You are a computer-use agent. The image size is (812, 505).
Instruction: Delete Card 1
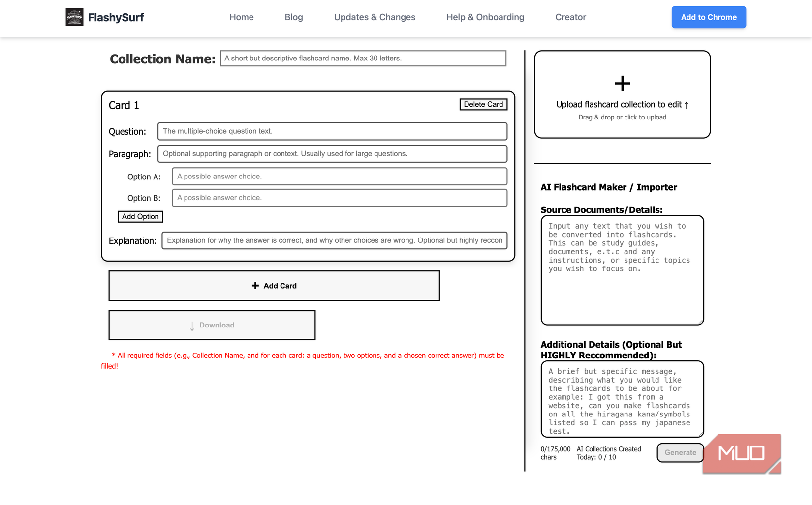[483, 104]
